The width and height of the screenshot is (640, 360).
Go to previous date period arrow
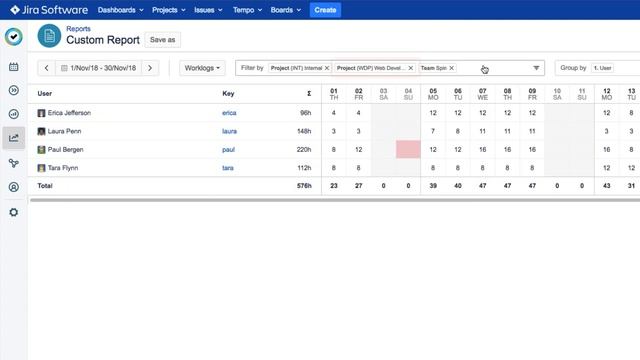pos(47,68)
